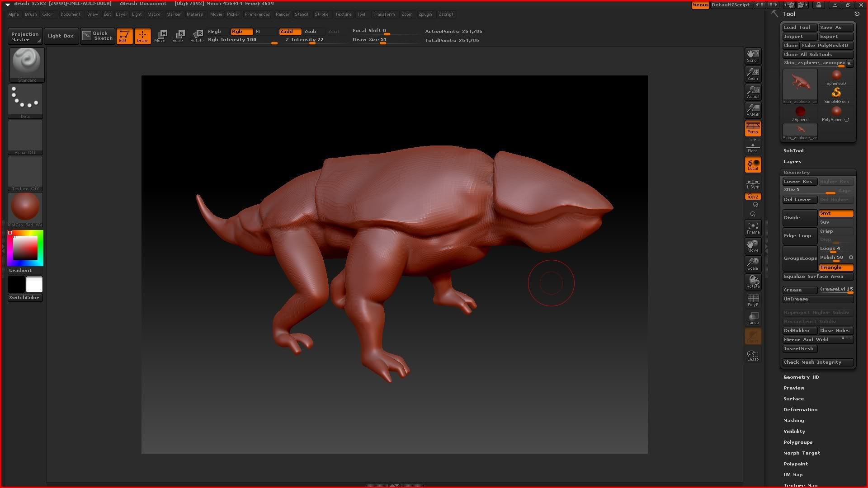Click the Frame mesh icon

click(x=753, y=228)
